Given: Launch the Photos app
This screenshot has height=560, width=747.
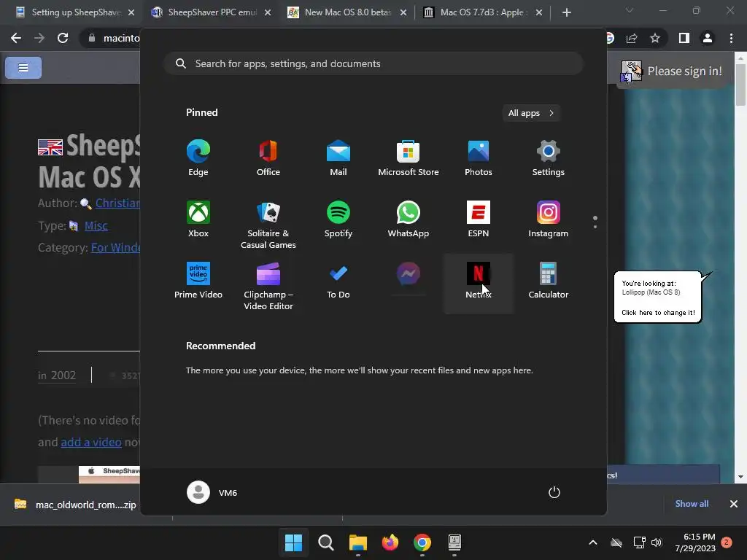Looking at the screenshot, I should click(x=479, y=158).
